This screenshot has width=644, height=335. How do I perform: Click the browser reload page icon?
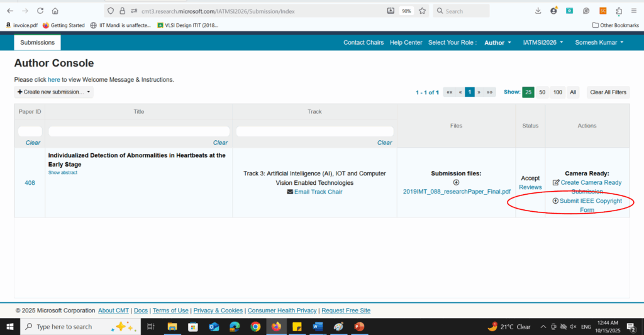40,11
